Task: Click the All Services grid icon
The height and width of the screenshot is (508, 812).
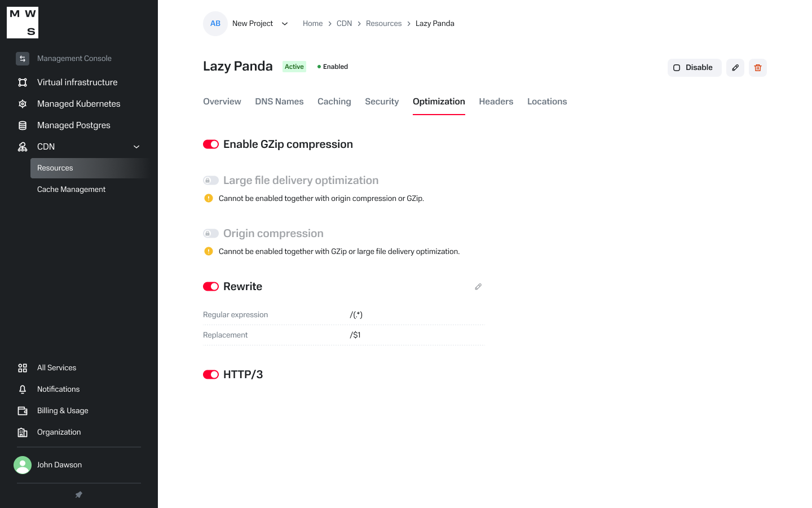Action: pyautogui.click(x=23, y=368)
